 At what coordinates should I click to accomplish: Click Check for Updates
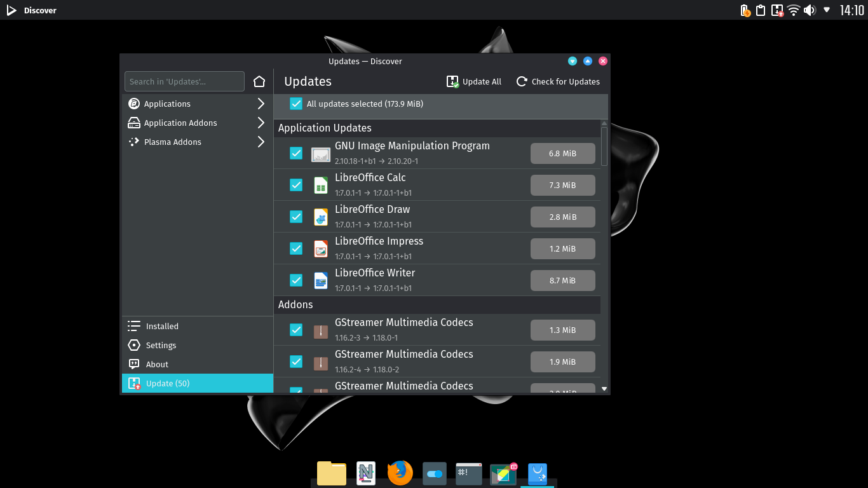point(558,81)
